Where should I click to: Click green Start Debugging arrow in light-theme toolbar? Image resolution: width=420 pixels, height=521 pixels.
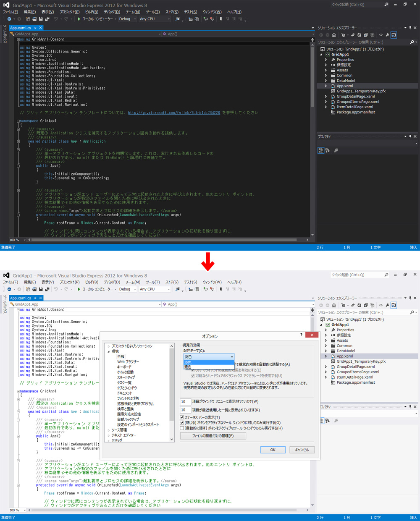[79, 289]
